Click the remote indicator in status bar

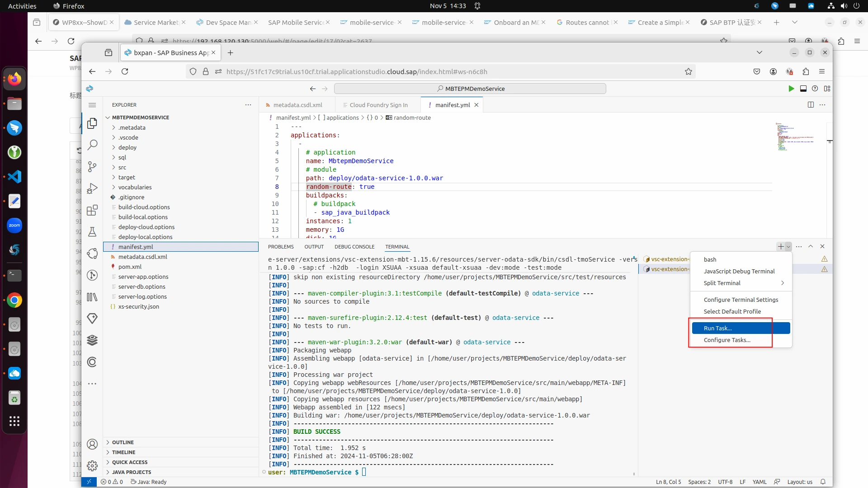click(89, 482)
